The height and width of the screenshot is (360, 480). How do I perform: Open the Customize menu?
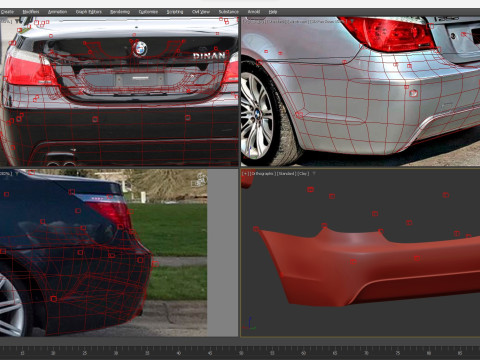(x=148, y=12)
